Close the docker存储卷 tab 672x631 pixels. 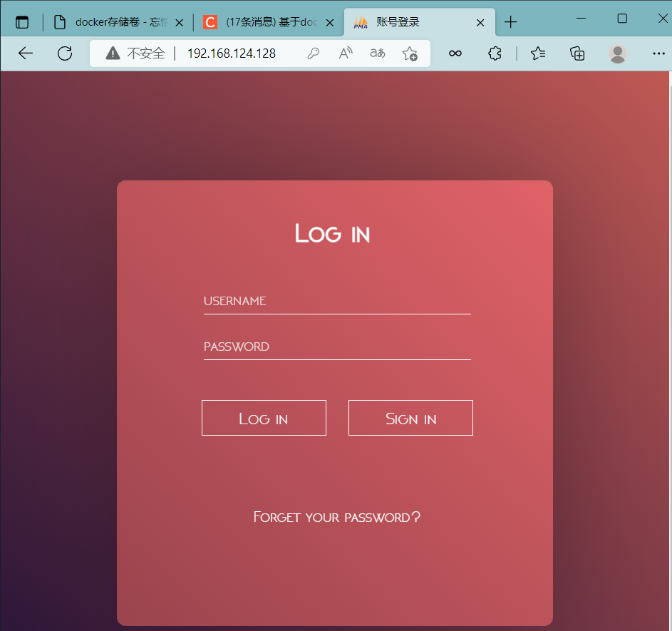pyautogui.click(x=179, y=23)
